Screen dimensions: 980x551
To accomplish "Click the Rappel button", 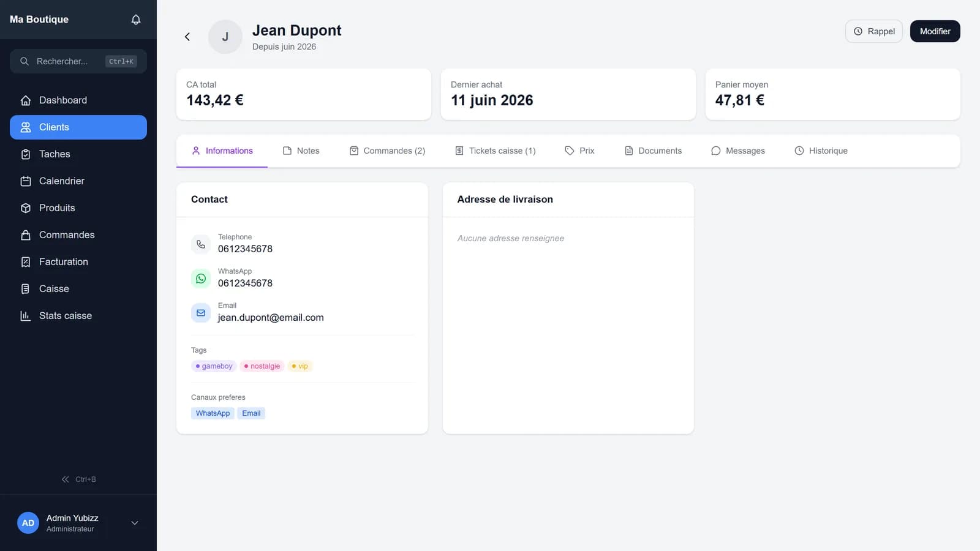I will [x=874, y=31].
